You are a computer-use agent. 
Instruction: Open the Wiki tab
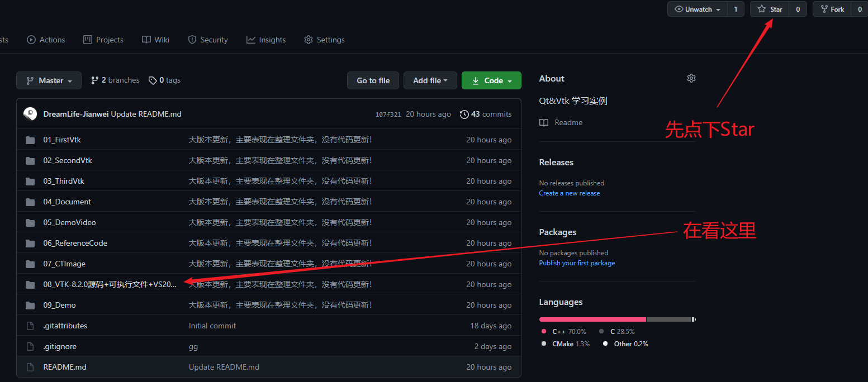[x=155, y=40]
